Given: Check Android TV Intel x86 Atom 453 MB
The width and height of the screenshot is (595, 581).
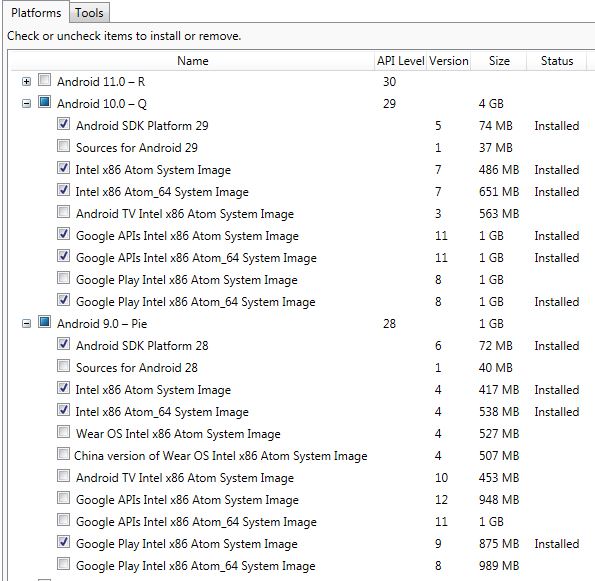Looking at the screenshot, I should [x=63, y=476].
